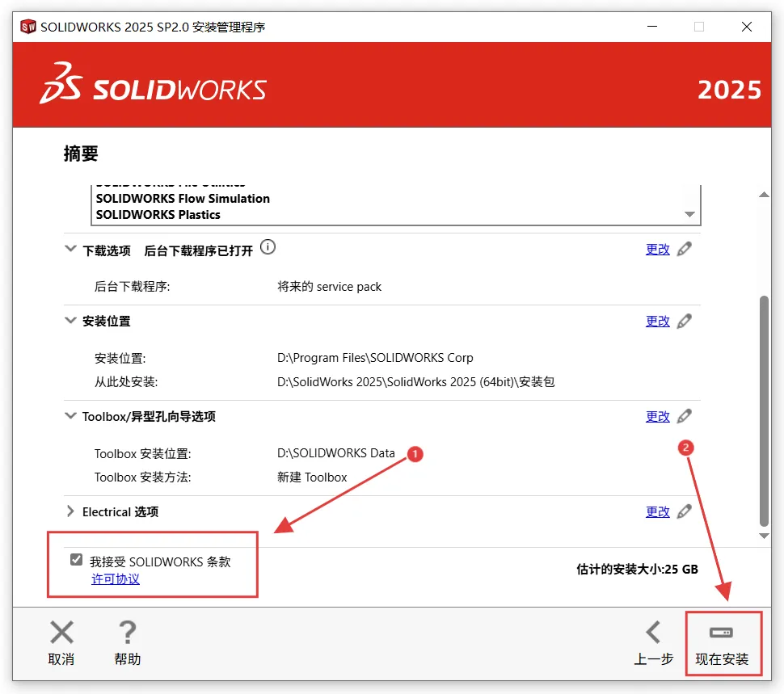Click the summary vertical scrollbar thumb
The image size is (784, 694).
click(x=764, y=410)
